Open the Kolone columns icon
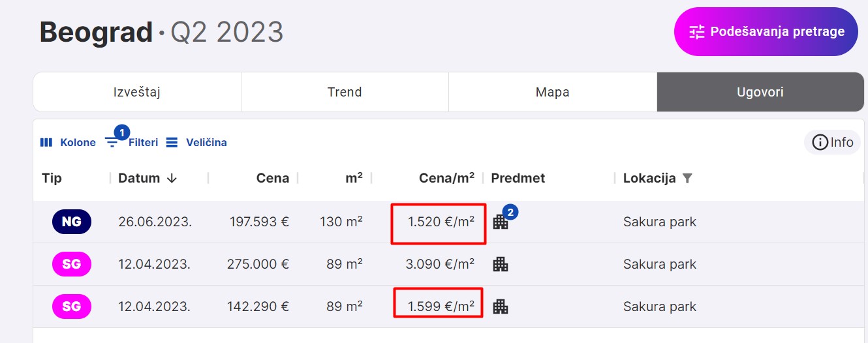This screenshot has height=343, width=868. click(46, 142)
